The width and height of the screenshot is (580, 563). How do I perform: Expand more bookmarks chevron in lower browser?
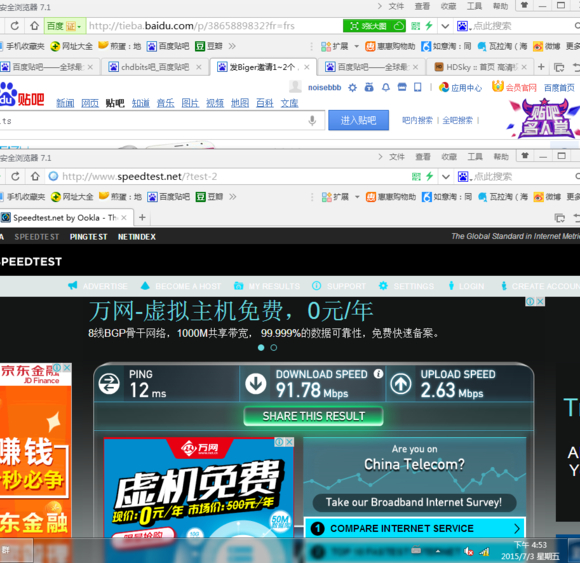coord(233,197)
